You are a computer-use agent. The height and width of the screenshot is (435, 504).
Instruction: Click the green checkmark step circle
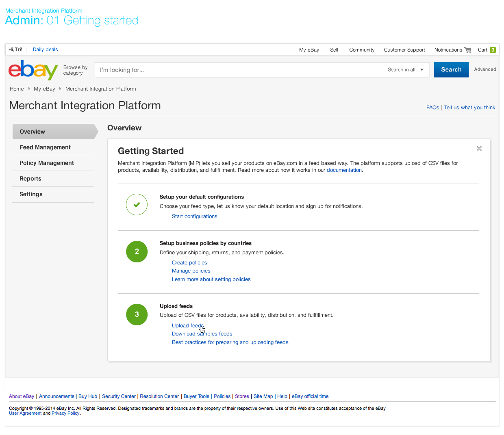click(137, 205)
